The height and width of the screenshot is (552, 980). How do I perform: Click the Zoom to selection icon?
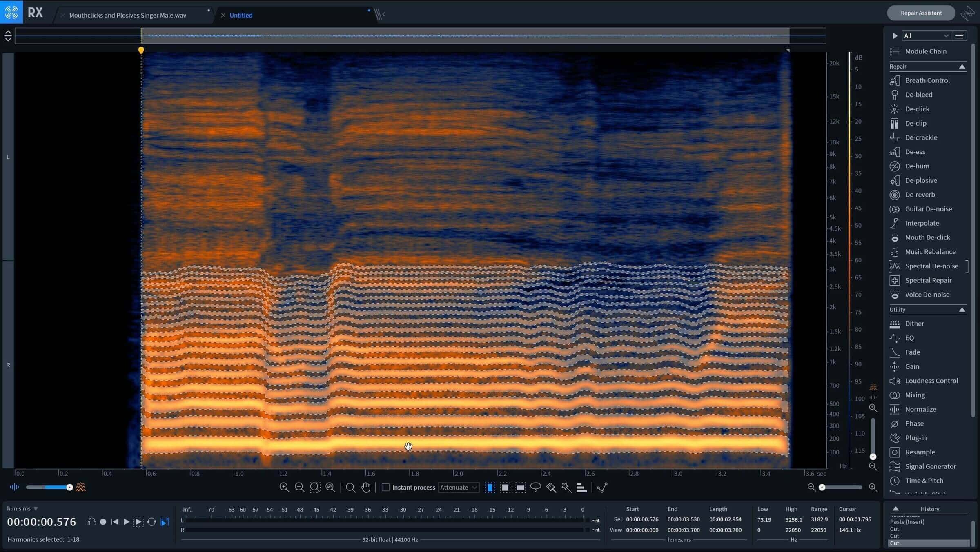[x=315, y=487]
